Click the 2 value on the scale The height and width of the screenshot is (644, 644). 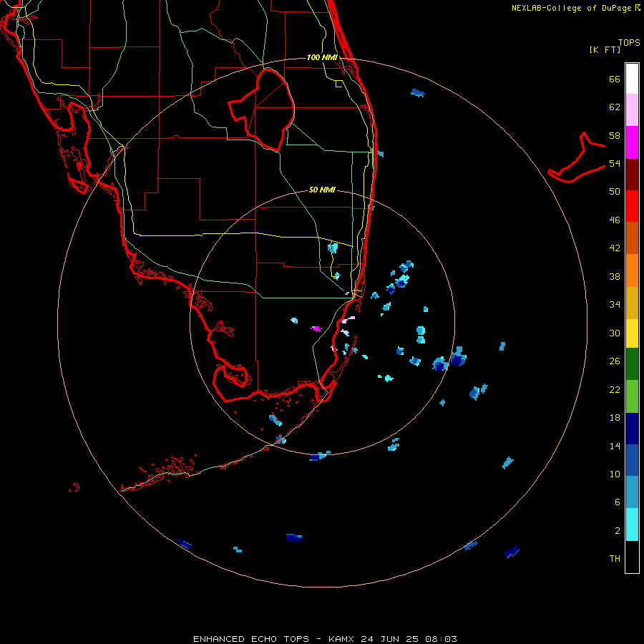tap(618, 531)
